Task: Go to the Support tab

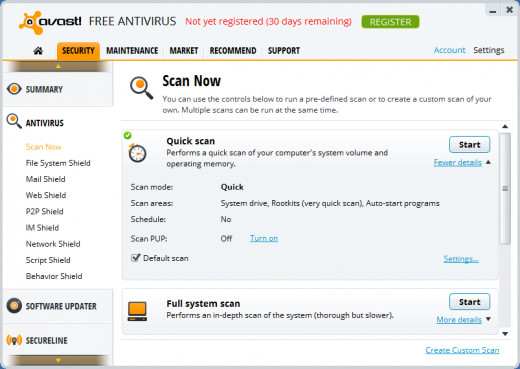Action: click(x=284, y=51)
